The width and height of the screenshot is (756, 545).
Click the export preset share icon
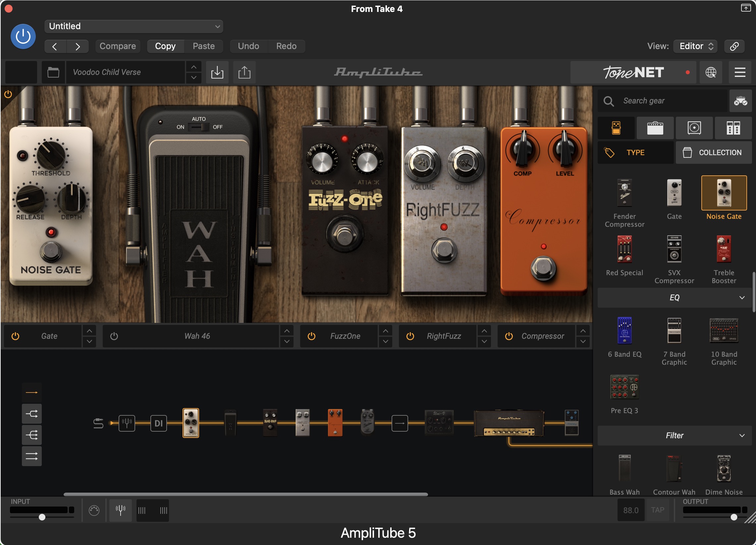244,72
